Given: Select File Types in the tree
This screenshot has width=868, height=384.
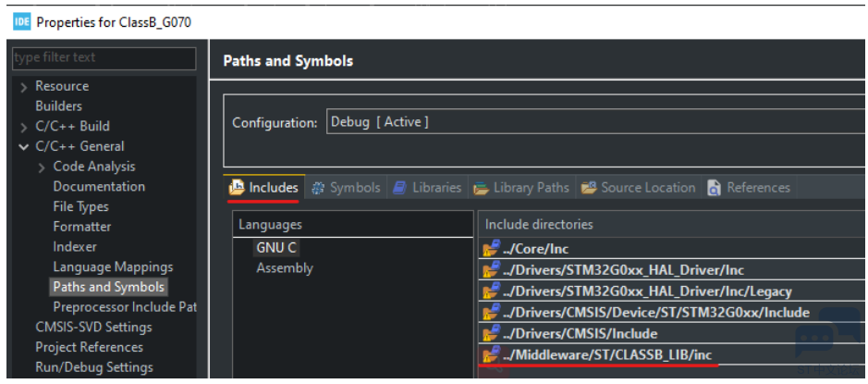Looking at the screenshot, I should 80,206.
